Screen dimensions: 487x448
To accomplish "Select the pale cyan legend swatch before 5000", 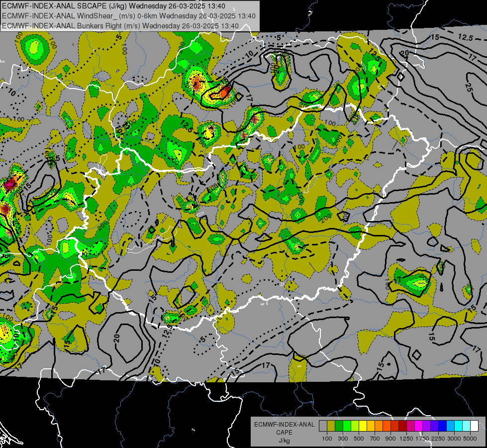I will tap(467, 426).
